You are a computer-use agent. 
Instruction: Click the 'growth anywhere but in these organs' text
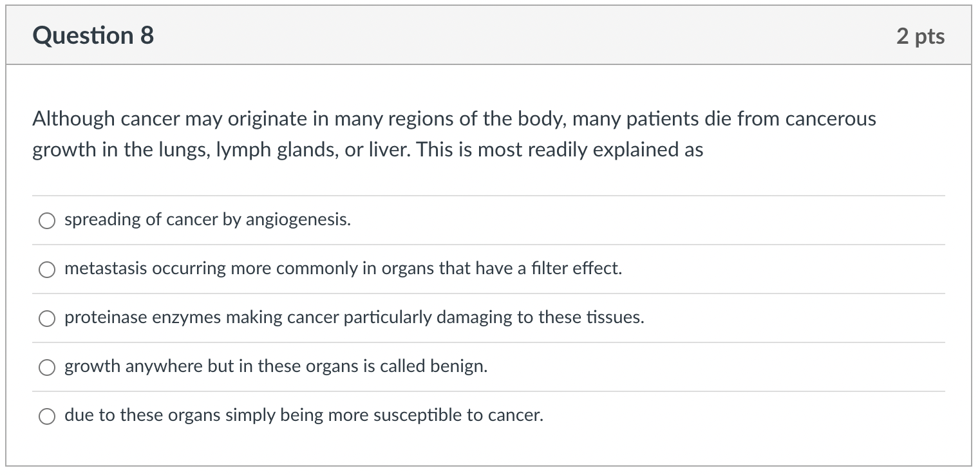(276, 366)
